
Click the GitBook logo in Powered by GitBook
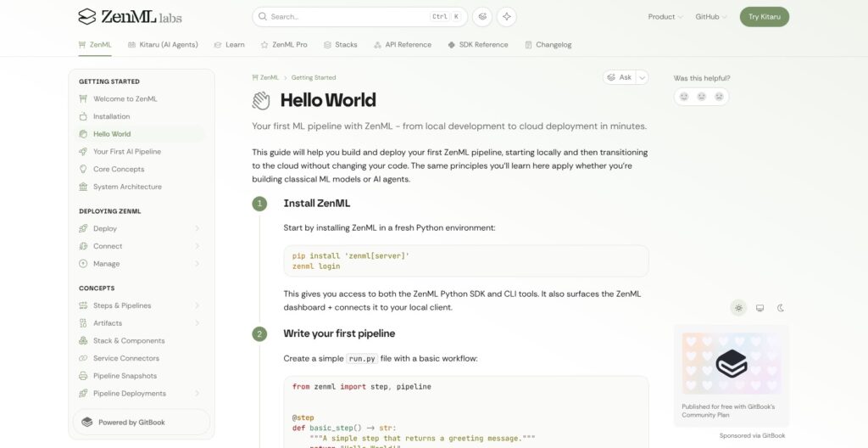click(87, 423)
